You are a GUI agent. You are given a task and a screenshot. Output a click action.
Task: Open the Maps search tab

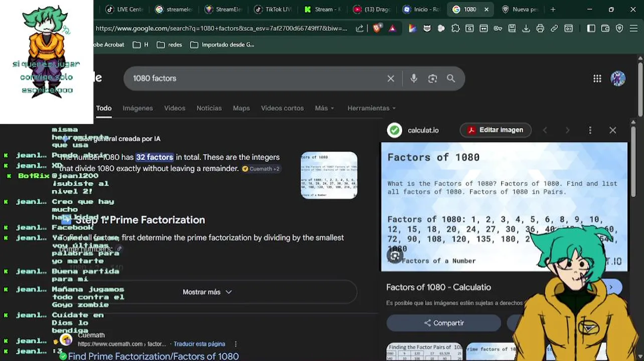click(x=241, y=108)
